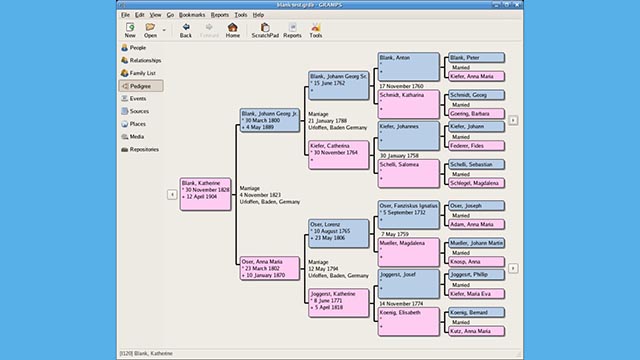Expand ancestors with the lower right arrow

[x=513, y=268]
